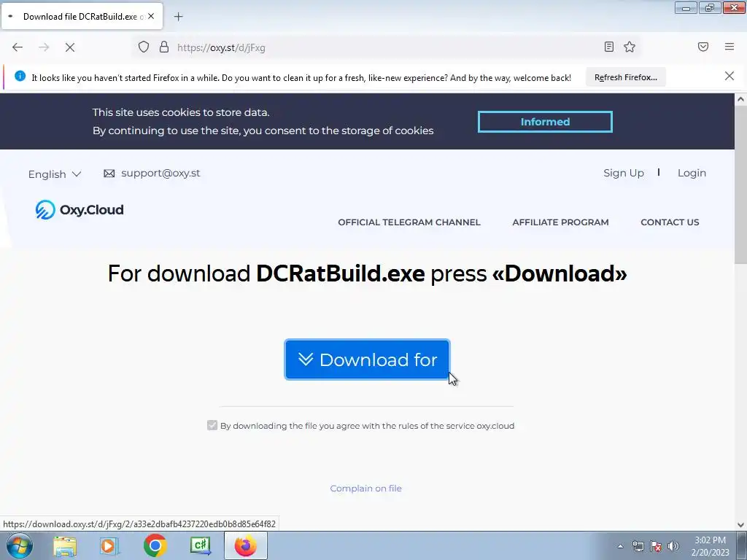747x560 pixels.
Task: Click the Complain on file link
Action: coord(366,488)
